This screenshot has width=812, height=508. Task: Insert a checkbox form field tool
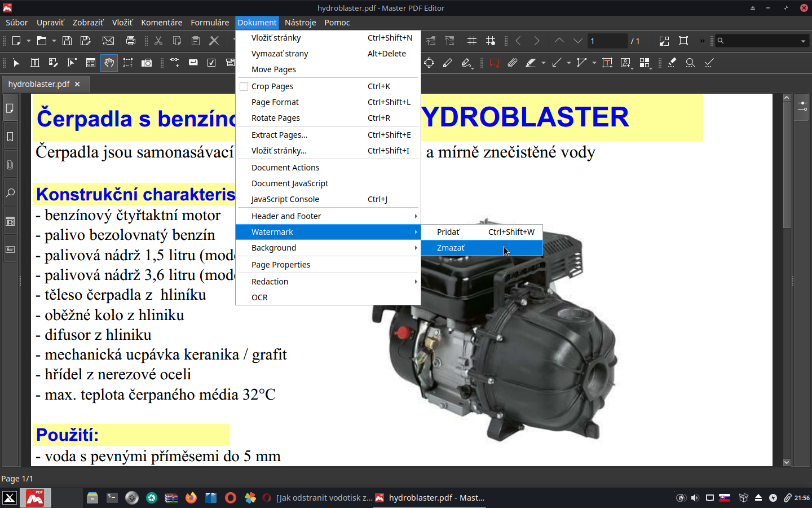[211, 63]
